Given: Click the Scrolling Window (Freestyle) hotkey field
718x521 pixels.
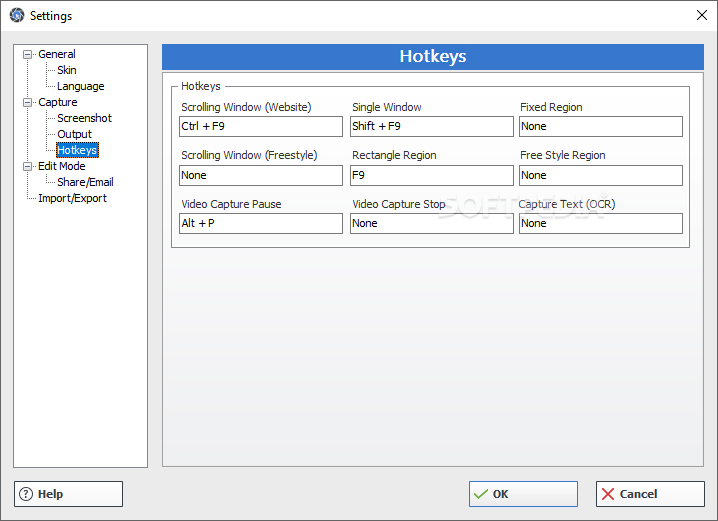Looking at the screenshot, I should coord(261,175).
